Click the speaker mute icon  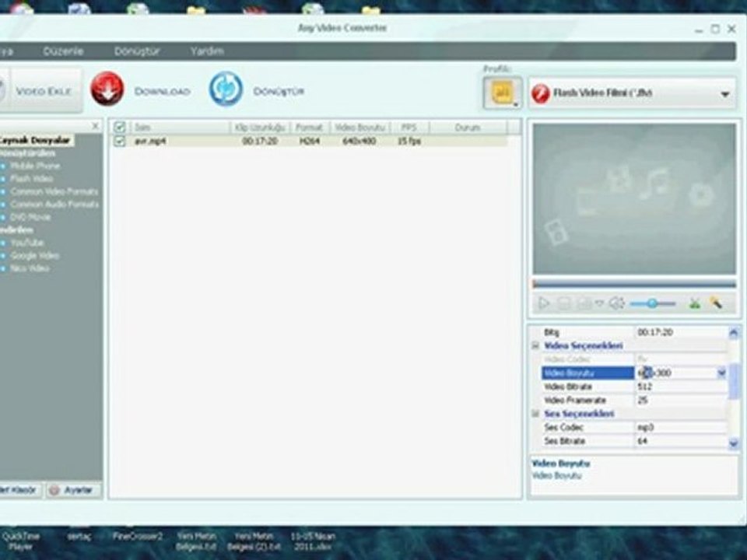[617, 303]
